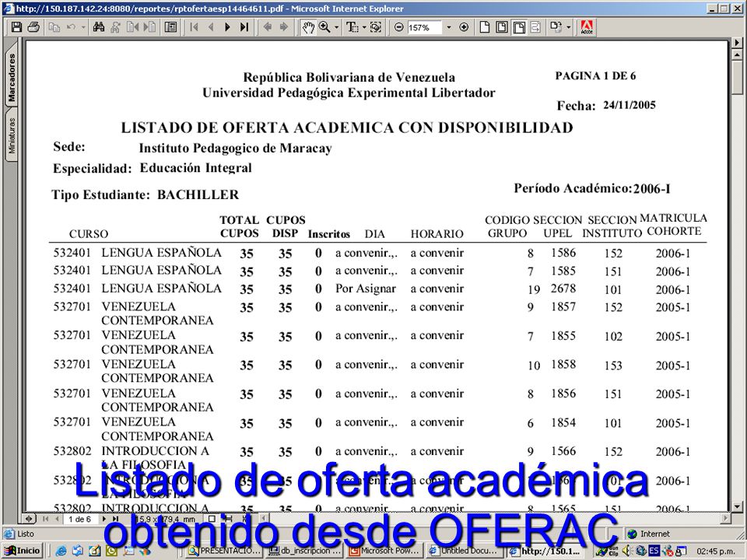Viewport: 747px width, 560px height.
Task: Go to first page in top toolbar
Action: tap(194, 27)
